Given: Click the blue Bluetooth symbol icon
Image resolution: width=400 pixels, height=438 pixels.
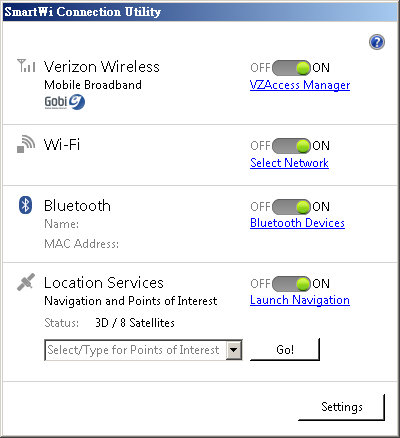Looking at the screenshot, I should pyautogui.click(x=25, y=205).
